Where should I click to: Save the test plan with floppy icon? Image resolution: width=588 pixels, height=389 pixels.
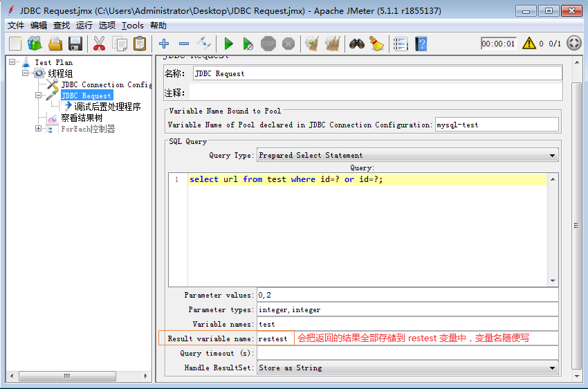coord(75,44)
